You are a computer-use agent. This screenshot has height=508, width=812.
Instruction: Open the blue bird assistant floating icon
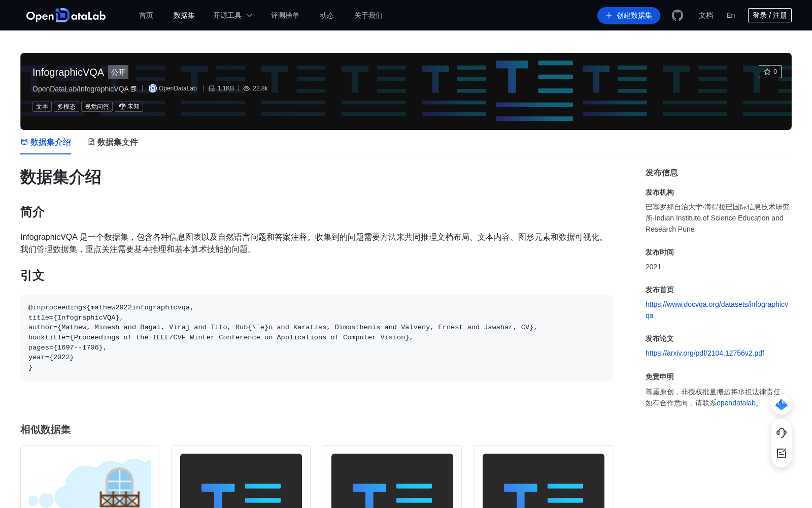[782, 404]
